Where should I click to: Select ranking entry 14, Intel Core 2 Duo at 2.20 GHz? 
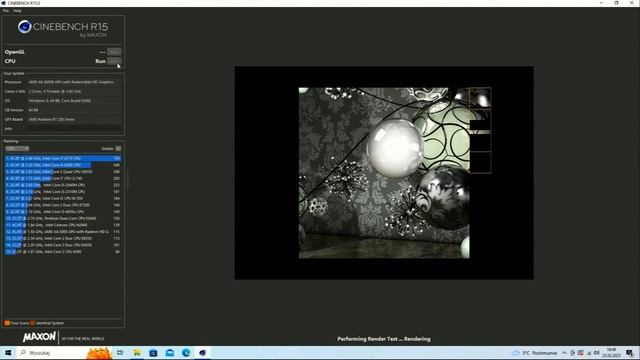pos(63,245)
